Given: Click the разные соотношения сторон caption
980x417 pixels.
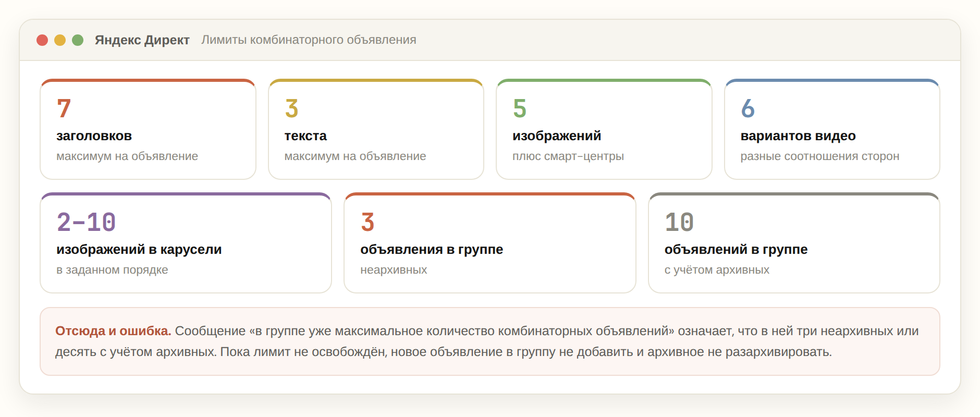Looking at the screenshot, I should pos(820,156).
